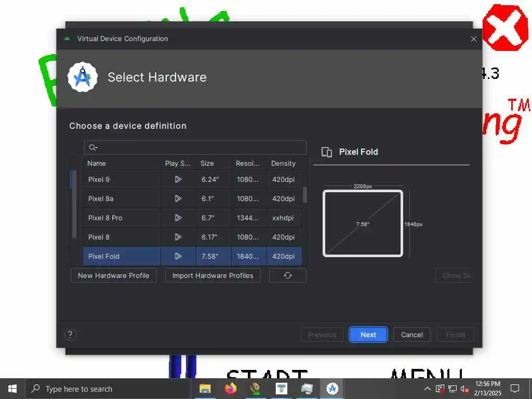532x399 pixels.
Task: Click the search magnifier icon in device filter
Action: point(92,147)
